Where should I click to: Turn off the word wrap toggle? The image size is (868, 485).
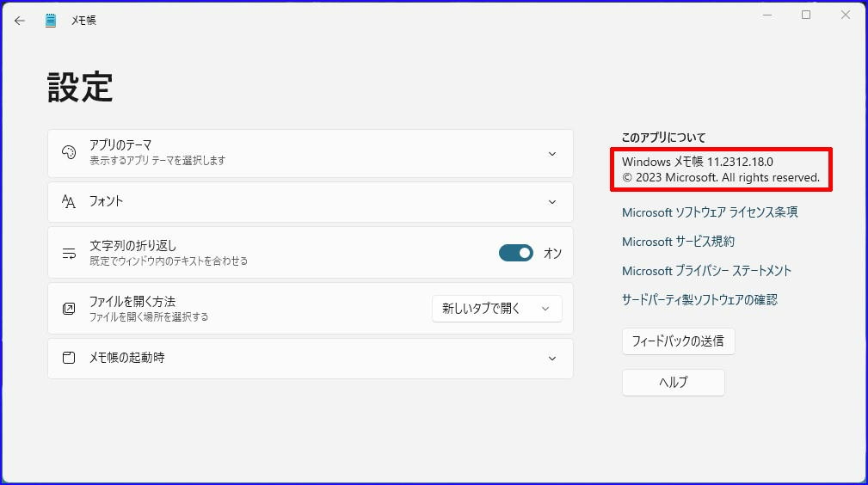click(x=516, y=253)
